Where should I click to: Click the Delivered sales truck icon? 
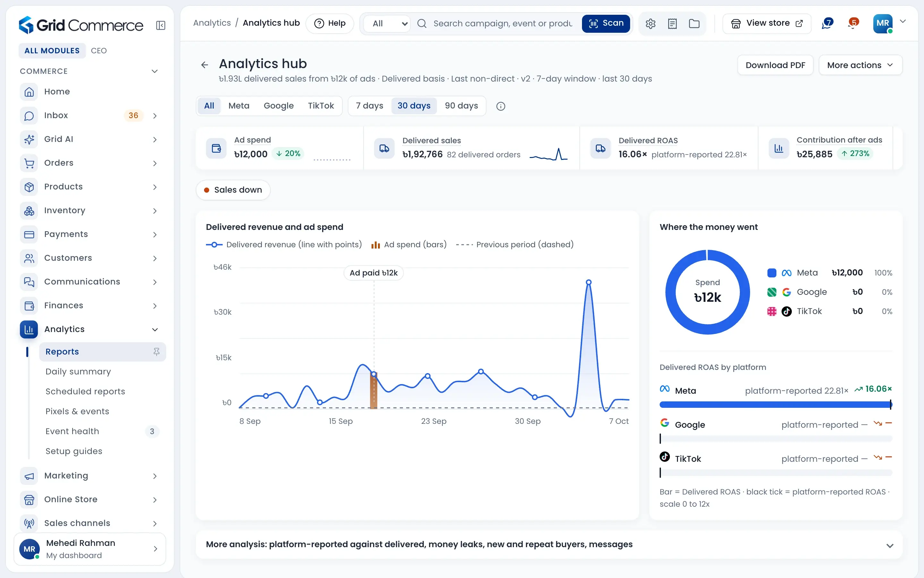384,148
